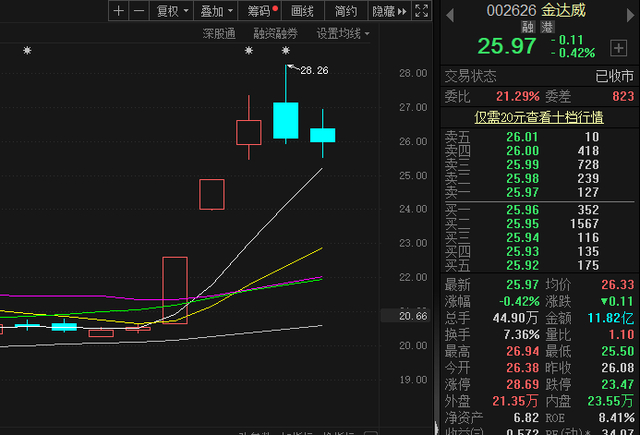Select 卖五 ask price 26.01
This screenshot has width=640, height=435.
point(522,137)
